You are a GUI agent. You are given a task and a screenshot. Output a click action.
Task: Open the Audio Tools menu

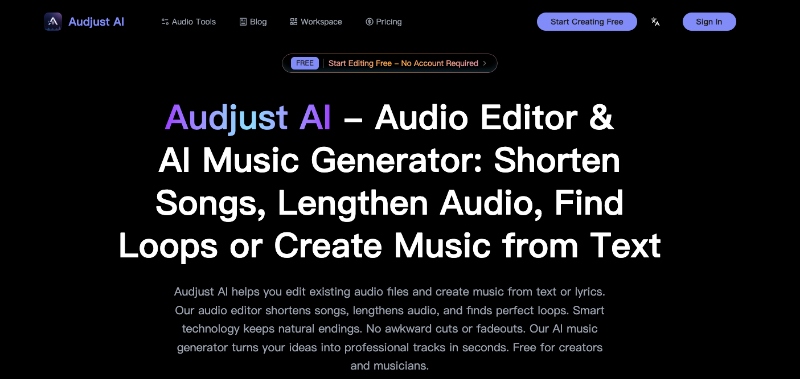pyautogui.click(x=189, y=22)
